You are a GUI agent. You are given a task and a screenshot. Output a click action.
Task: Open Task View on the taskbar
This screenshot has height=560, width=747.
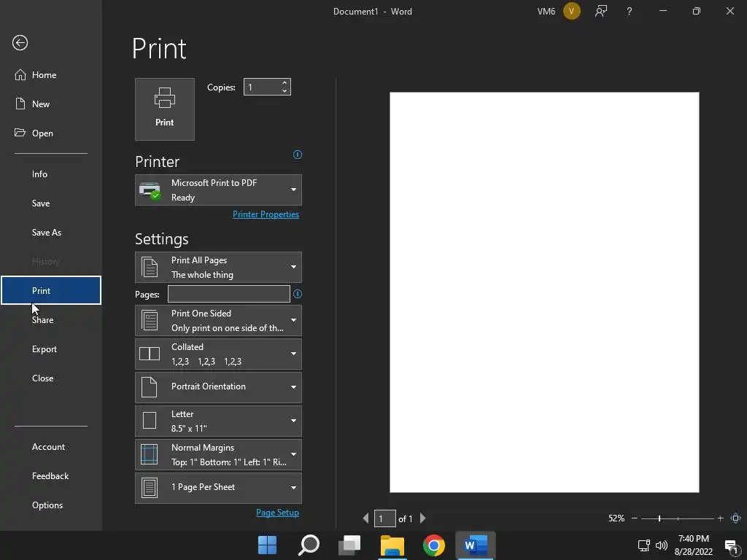349,545
